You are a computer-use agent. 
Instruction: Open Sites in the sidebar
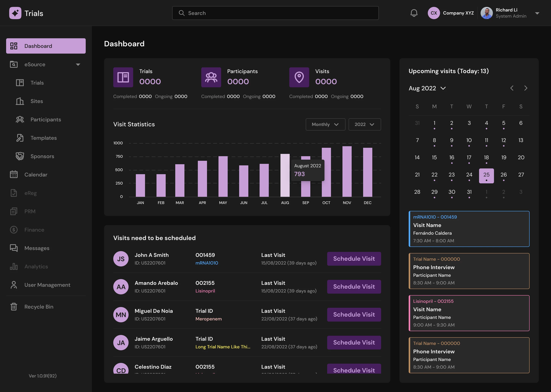37,101
